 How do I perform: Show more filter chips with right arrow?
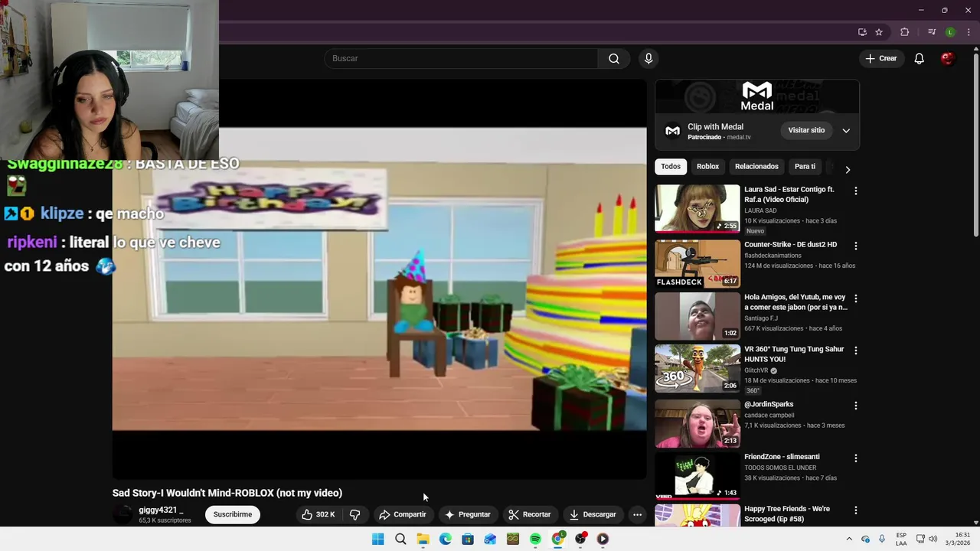pos(847,169)
